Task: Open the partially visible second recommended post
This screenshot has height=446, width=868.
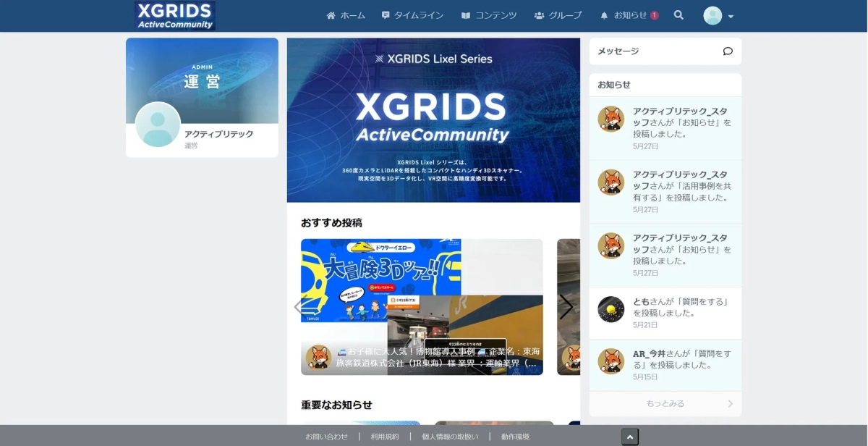Action: pos(569,307)
